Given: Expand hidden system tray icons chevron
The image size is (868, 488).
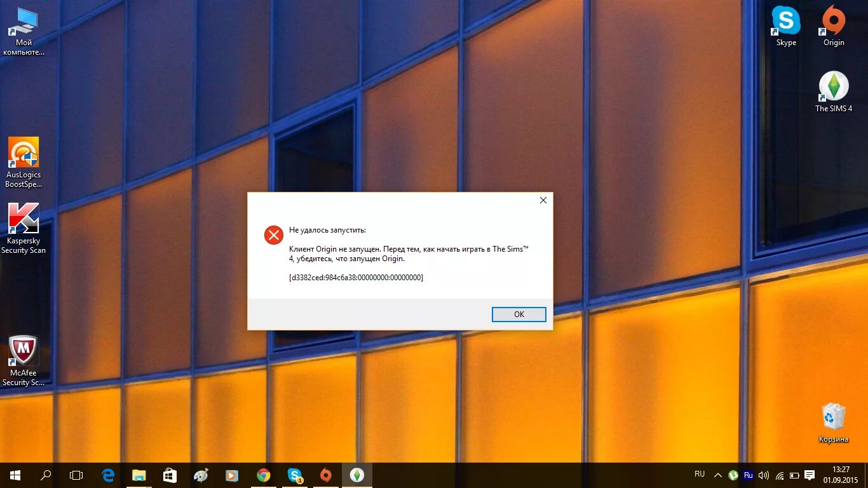Looking at the screenshot, I should 718,475.
